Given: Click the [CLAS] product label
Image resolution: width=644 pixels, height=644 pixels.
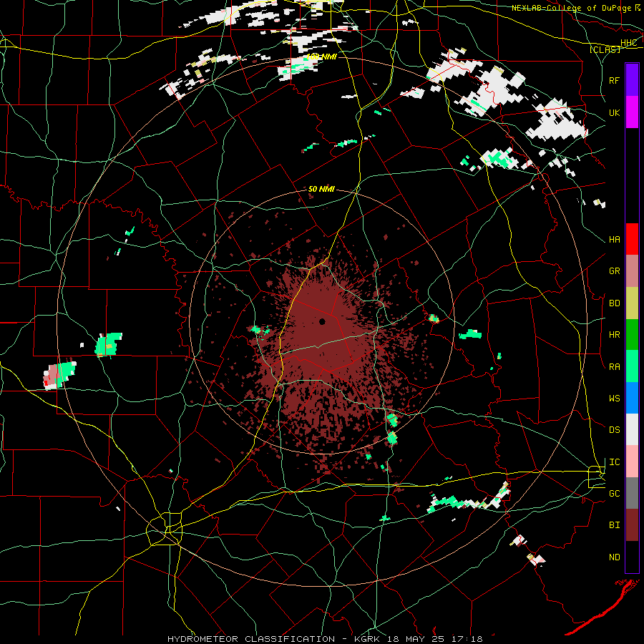Looking at the screenshot, I should coord(605,49).
